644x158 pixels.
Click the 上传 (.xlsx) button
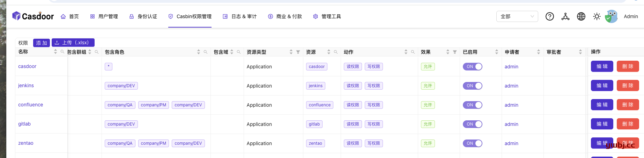[x=73, y=43]
